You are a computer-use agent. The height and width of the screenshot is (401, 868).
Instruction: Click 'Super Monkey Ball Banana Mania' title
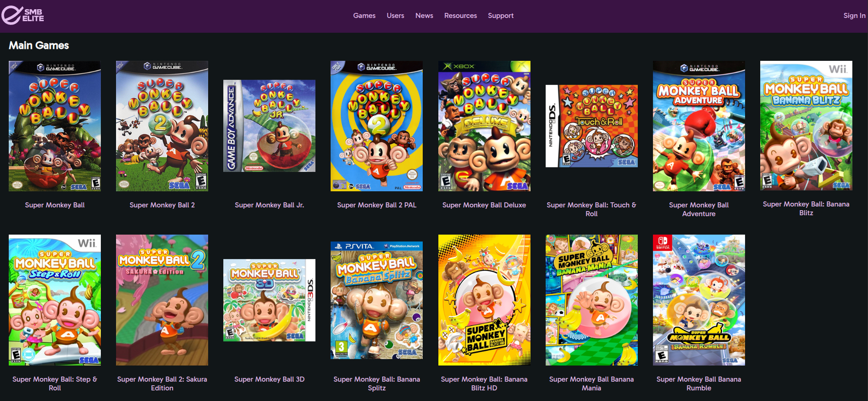tap(592, 383)
